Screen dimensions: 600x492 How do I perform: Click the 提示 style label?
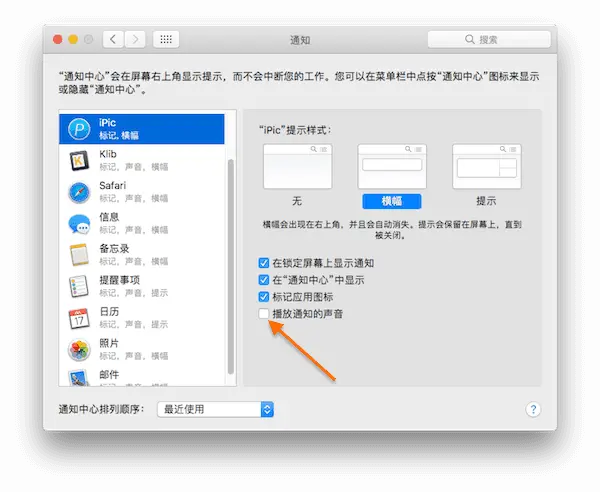(486, 201)
